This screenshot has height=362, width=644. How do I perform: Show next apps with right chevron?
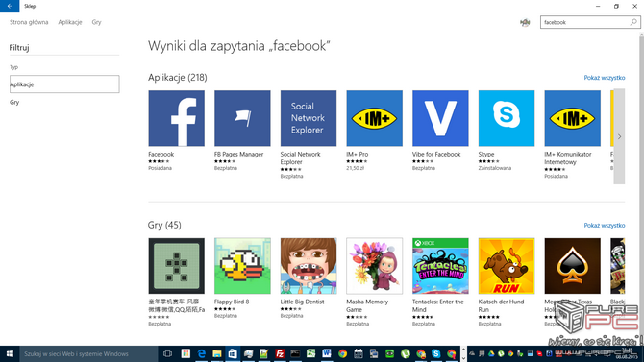pos(619,136)
